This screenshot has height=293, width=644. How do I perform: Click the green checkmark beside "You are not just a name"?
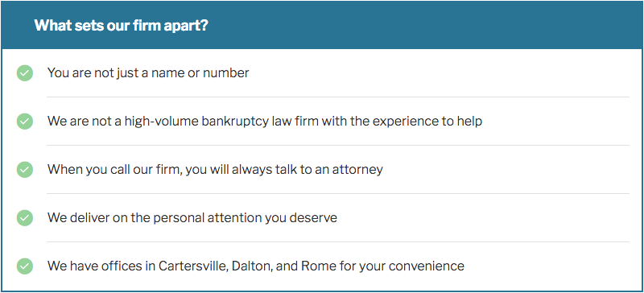[x=25, y=73]
